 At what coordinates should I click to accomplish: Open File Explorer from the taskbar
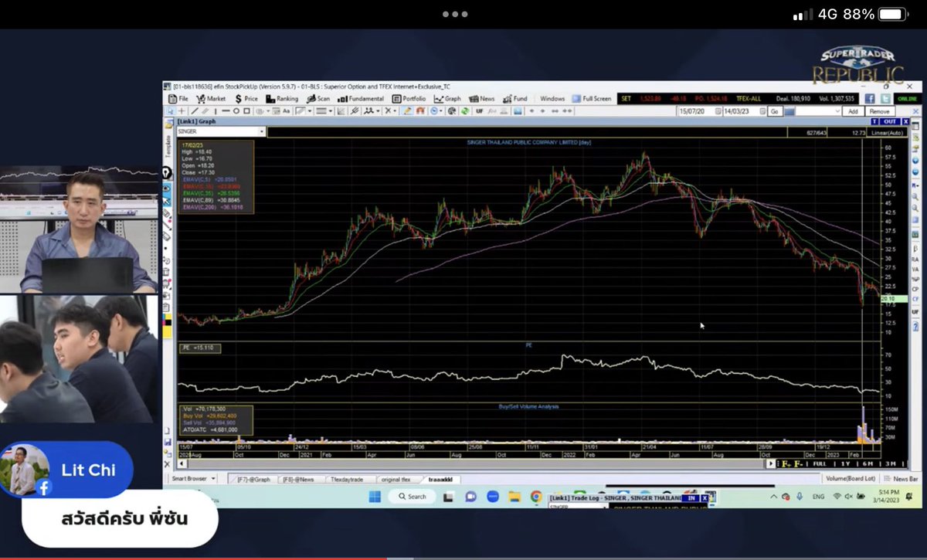pyautogui.click(x=514, y=497)
